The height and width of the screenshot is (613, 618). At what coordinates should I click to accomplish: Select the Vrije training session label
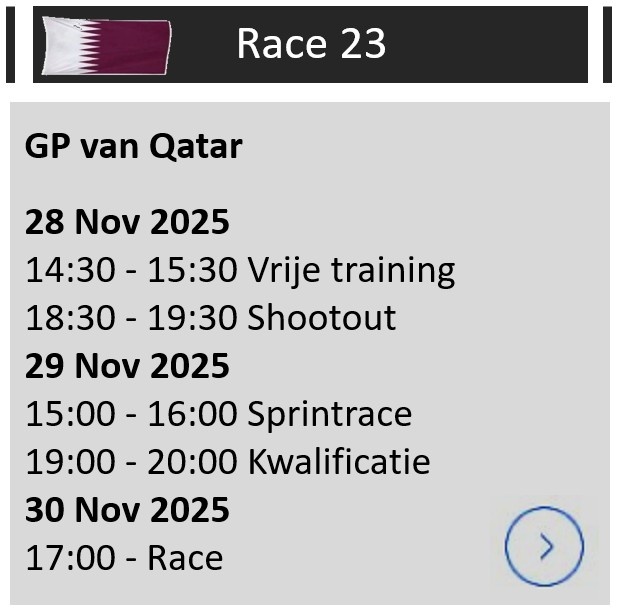(x=351, y=269)
